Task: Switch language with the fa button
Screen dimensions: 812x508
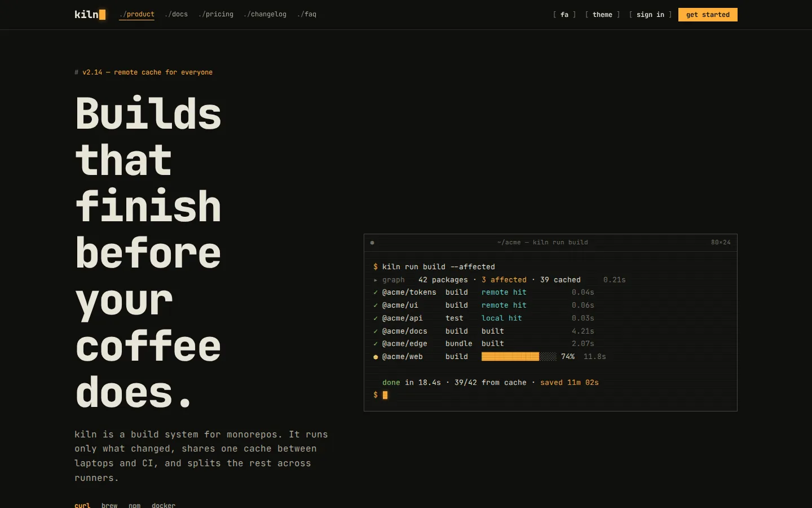Action: coord(564,15)
